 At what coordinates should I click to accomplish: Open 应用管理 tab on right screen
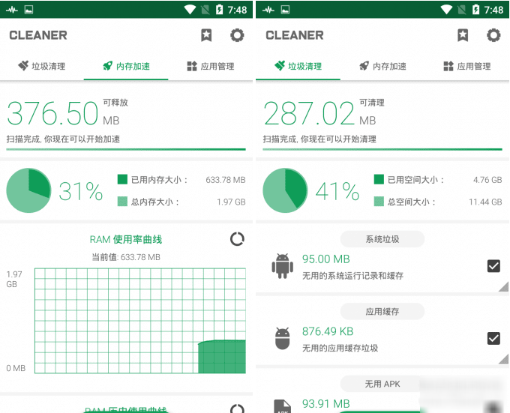467,66
